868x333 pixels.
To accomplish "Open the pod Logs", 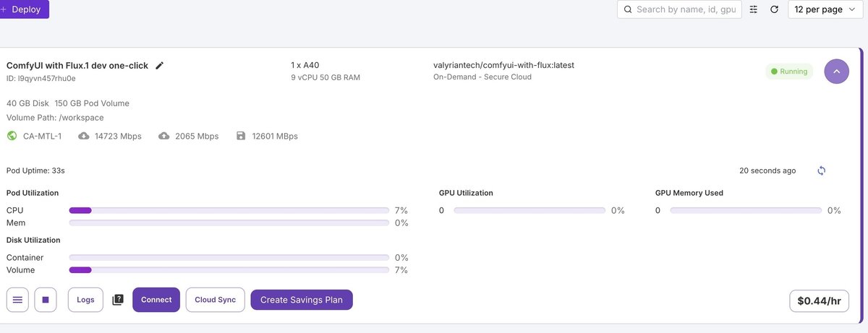I will [85, 300].
